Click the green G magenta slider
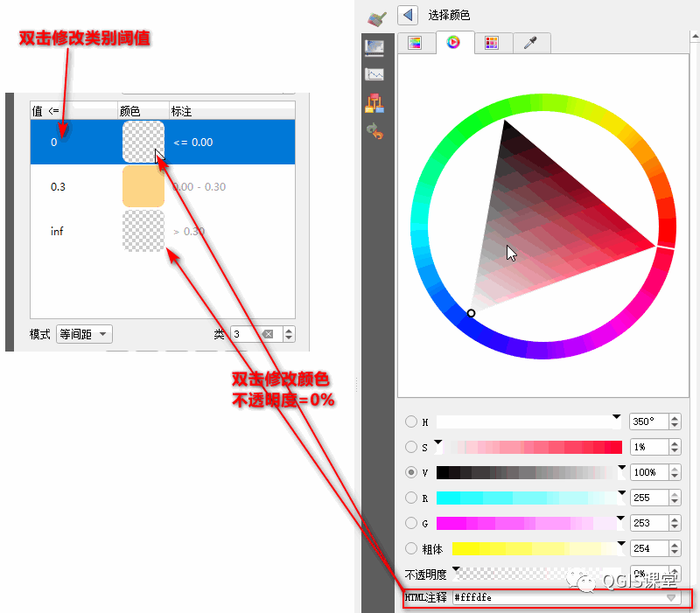 (528, 523)
